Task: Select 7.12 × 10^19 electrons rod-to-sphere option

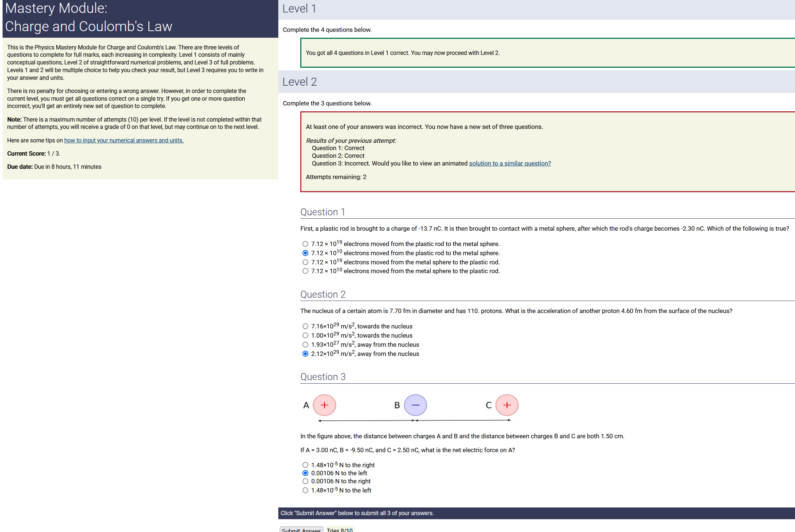Action: pos(305,244)
